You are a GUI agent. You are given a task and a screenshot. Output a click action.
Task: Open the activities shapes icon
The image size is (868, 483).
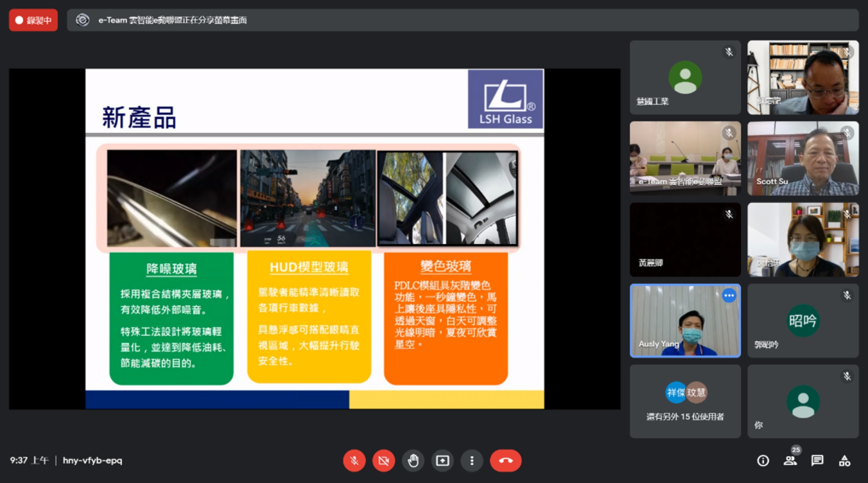(844, 460)
